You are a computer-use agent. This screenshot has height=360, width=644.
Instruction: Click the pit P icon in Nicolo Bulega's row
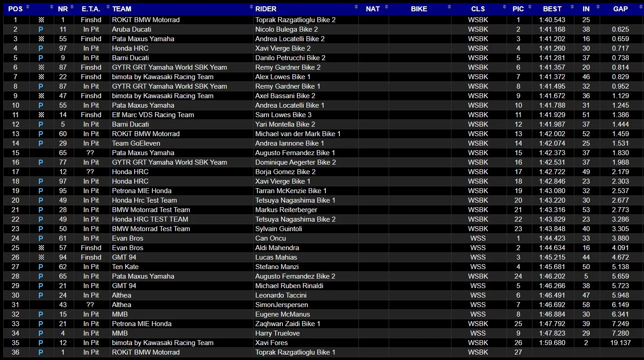pos(41,29)
